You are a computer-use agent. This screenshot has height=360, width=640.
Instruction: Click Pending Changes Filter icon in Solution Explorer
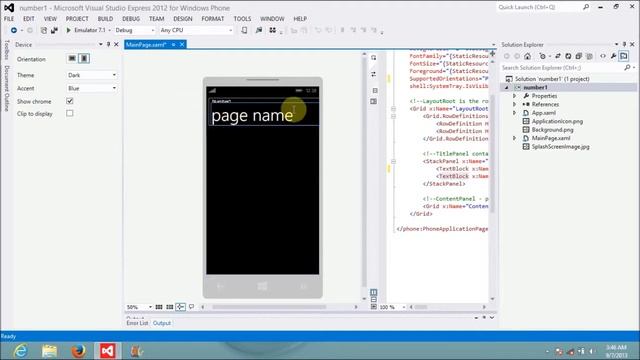point(543,56)
